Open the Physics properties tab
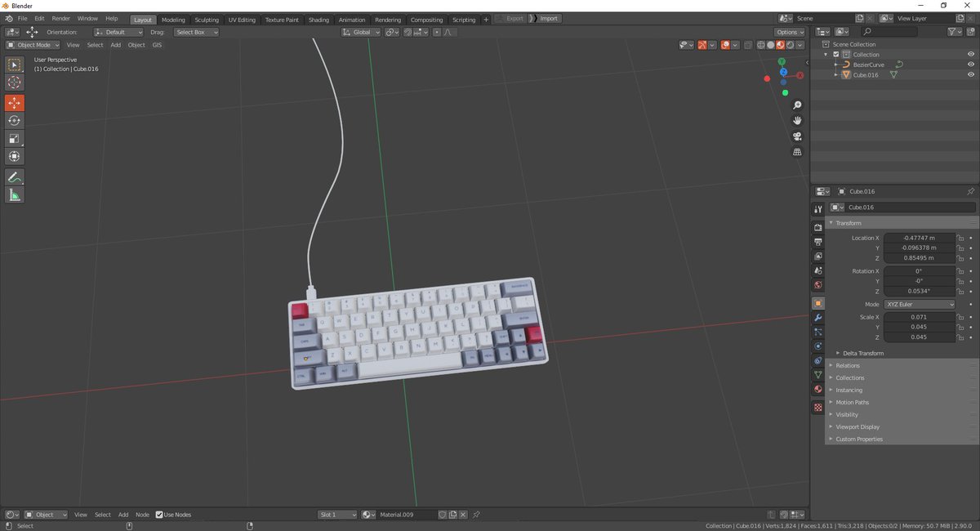Viewport: 980px width, 531px height. (x=817, y=345)
